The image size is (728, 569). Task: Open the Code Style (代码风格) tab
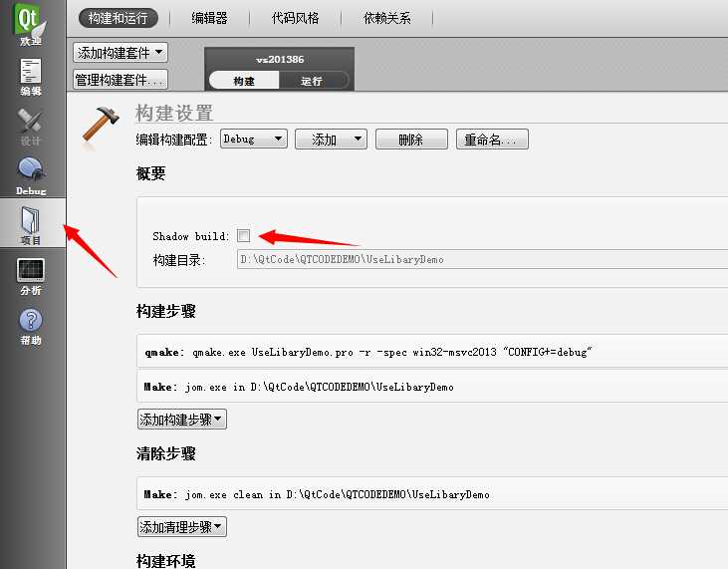[296, 18]
